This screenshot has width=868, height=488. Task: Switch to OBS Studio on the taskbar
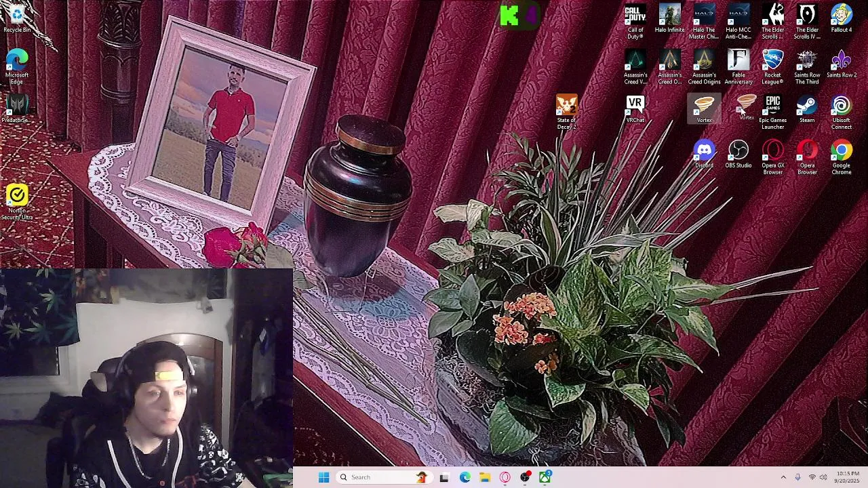click(x=526, y=477)
